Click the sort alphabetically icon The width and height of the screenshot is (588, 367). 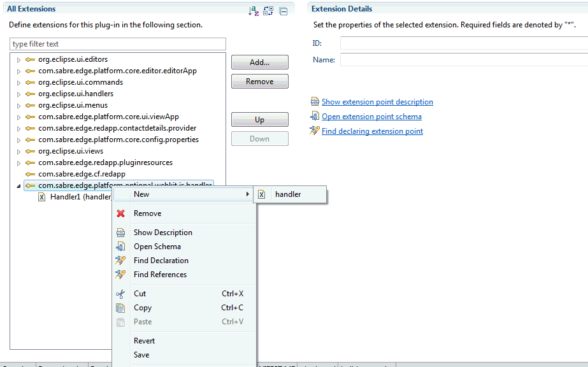254,11
